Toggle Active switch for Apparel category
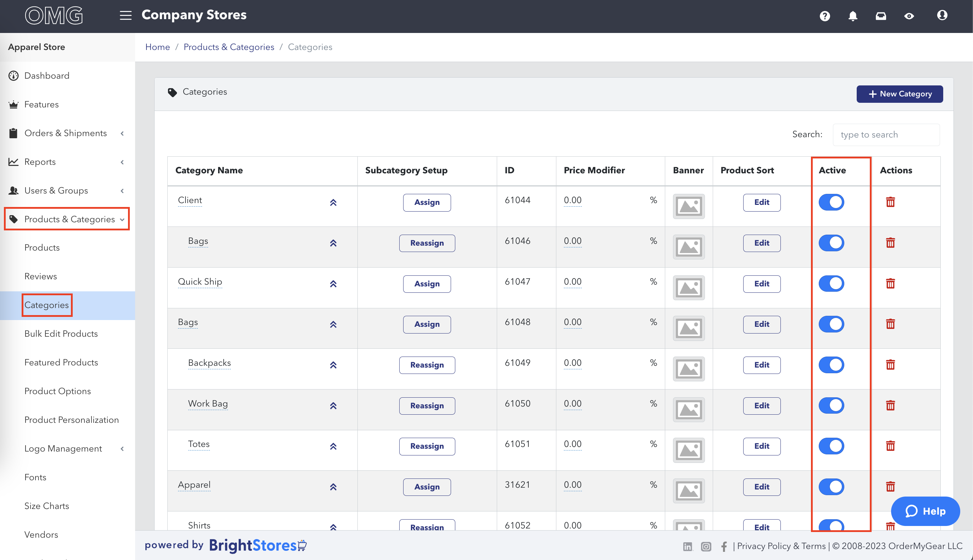The image size is (973, 560). [x=831, y=487]
